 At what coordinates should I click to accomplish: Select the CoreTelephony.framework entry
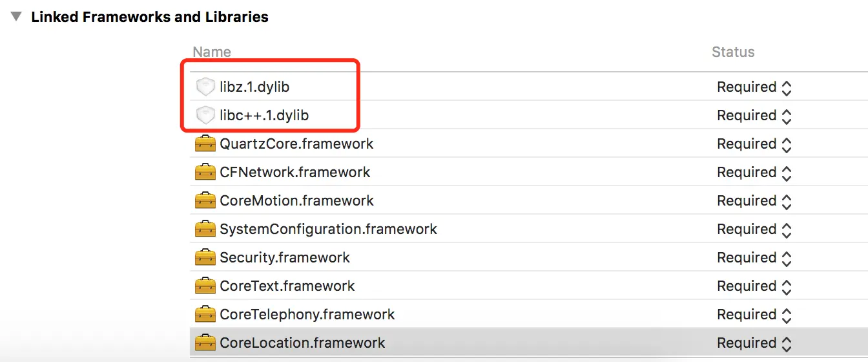click(x=307, y=315)
